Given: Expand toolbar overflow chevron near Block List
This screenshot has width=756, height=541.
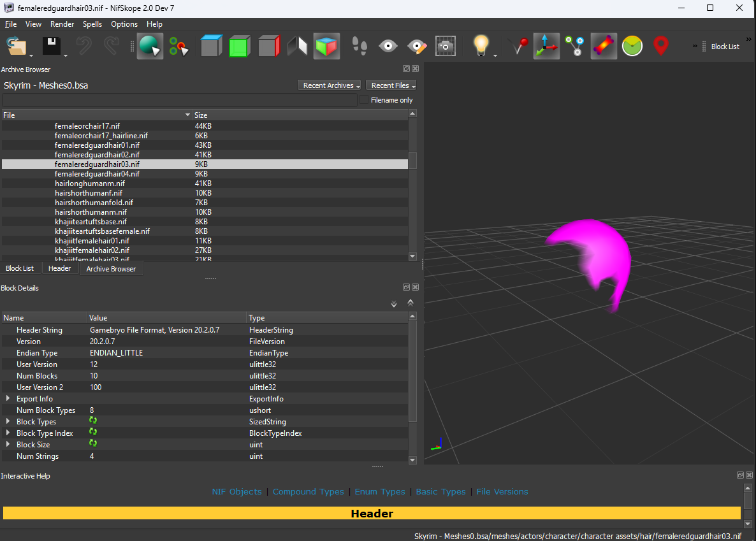Looking at the screenshot, I should [695, 47].
